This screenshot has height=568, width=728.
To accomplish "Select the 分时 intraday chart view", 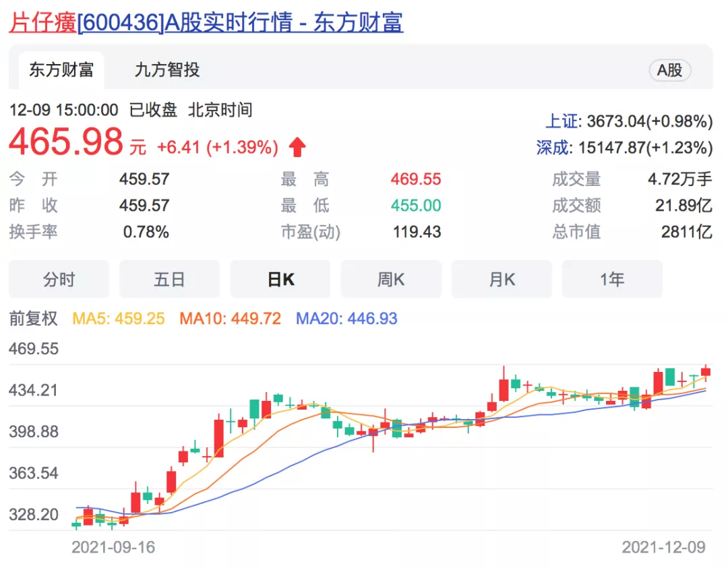I will pos(59,279).
